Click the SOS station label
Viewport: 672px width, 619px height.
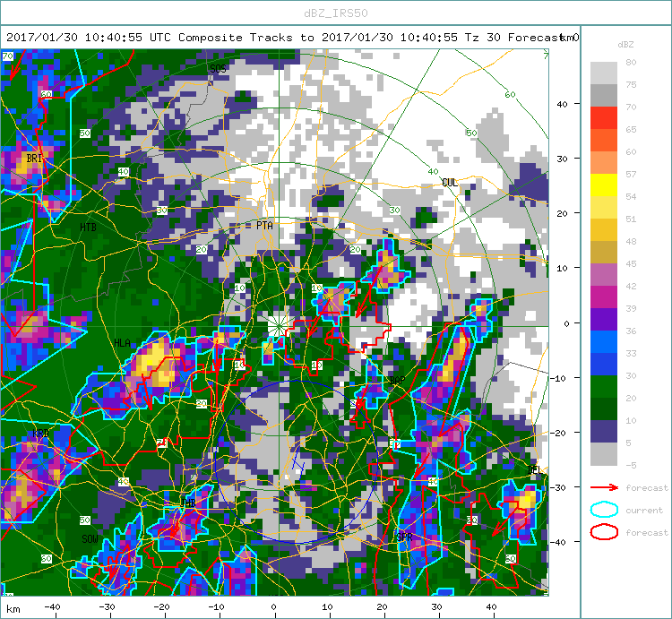(x=218, y=69)
